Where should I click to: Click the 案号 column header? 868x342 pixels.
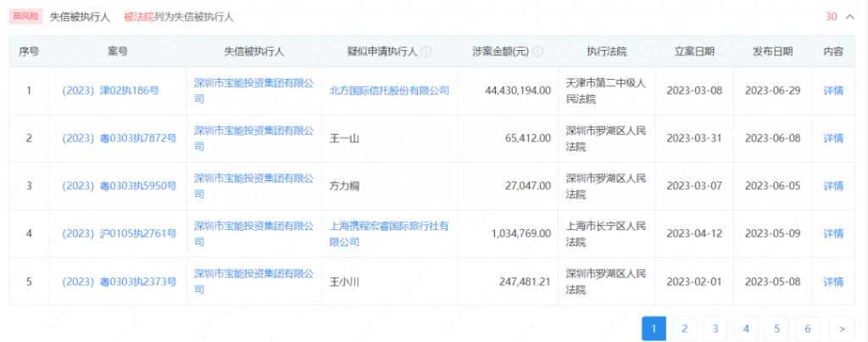pos(117,52)
